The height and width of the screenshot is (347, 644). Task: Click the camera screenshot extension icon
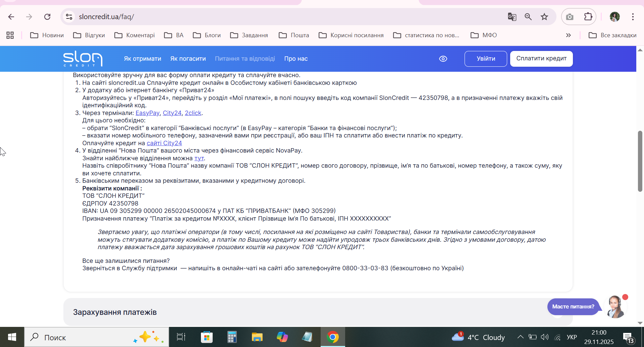tap(570, 17)
